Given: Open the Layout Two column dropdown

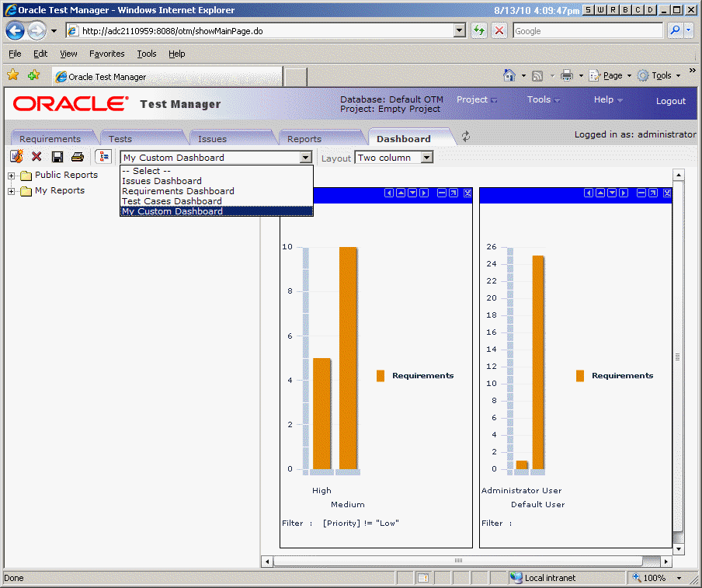Looking at the screenshot, I should point(427,157).
